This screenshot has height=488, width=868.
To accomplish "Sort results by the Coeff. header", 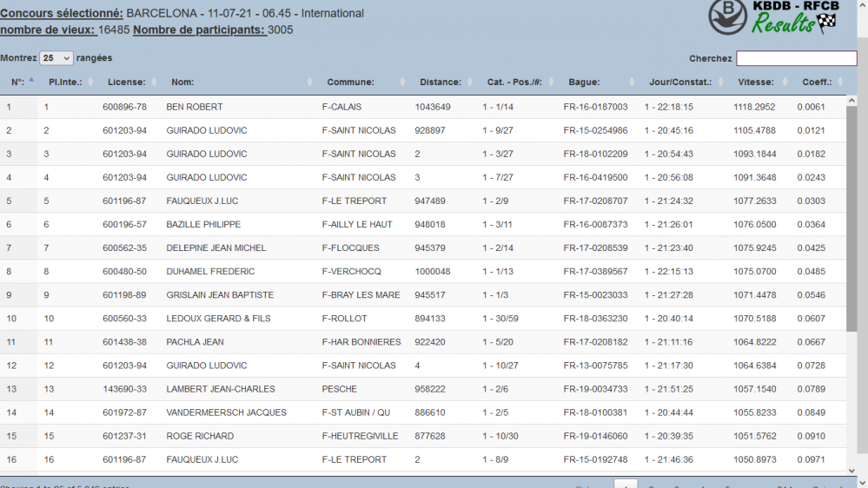I will tap(817, 82).
